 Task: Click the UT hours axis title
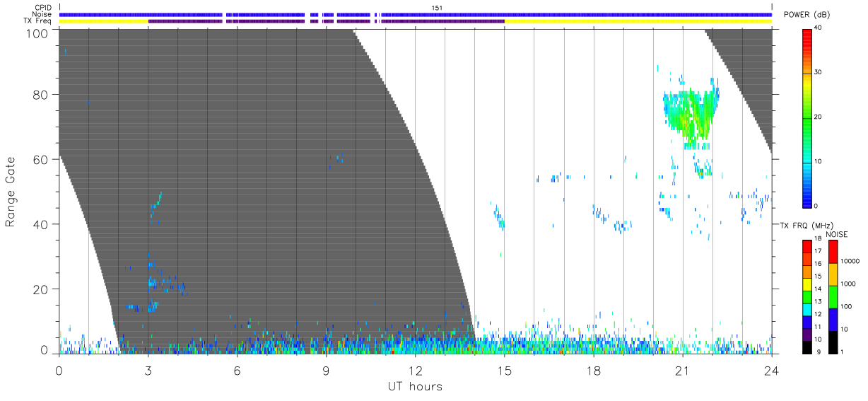coord(415,386)
